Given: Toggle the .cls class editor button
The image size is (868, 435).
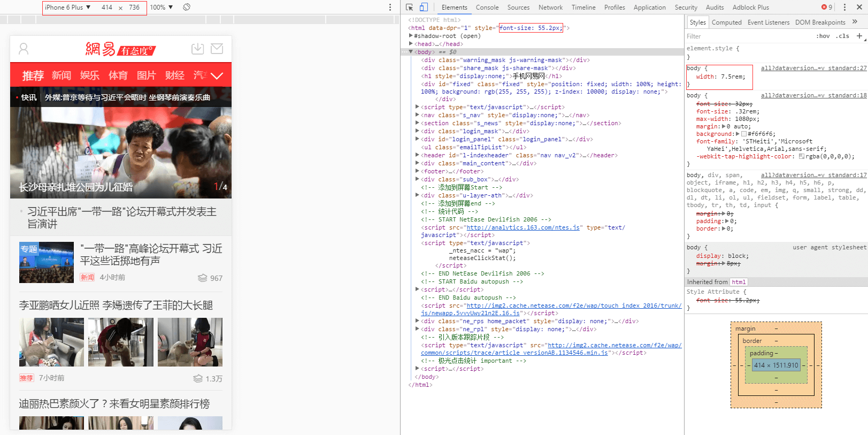Looking at the screenshot, I should (x=843, y=36).
